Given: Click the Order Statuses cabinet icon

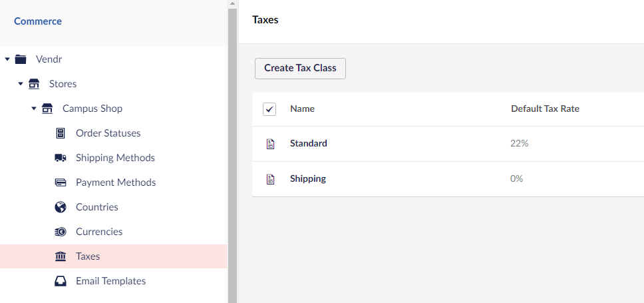Looking at the screenshot, I should coord(61,133).
